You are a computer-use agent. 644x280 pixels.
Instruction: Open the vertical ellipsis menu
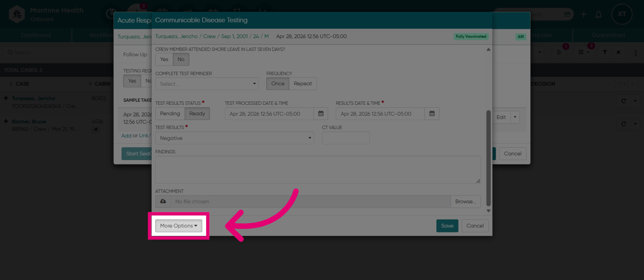tap(635, 53)
